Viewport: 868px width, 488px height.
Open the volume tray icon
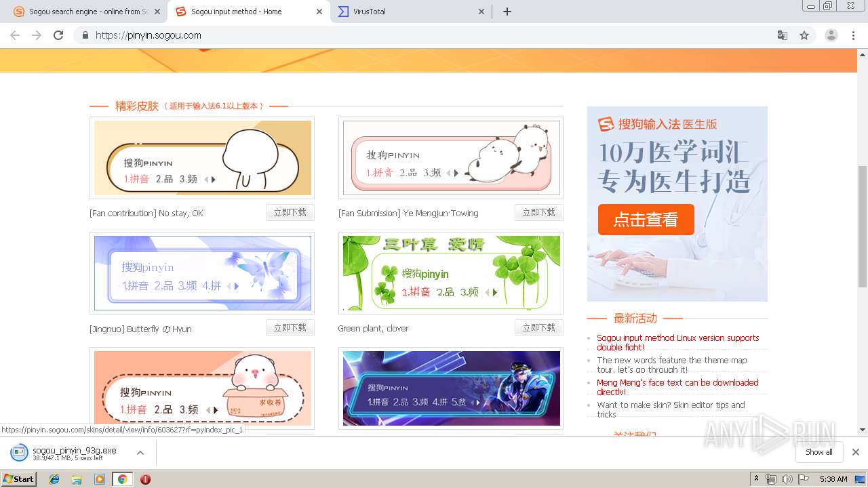coord(787,479)
